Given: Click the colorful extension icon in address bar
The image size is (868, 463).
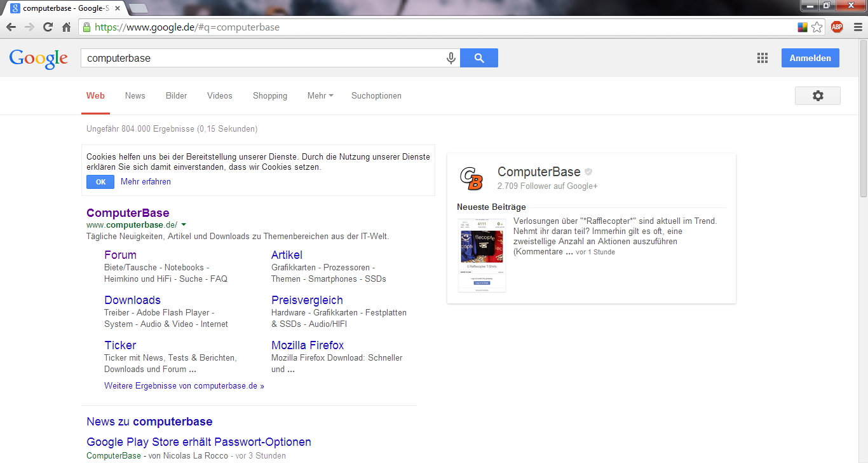Looking at the screenshot, I should pyautogui.click(x=803, y=27).
